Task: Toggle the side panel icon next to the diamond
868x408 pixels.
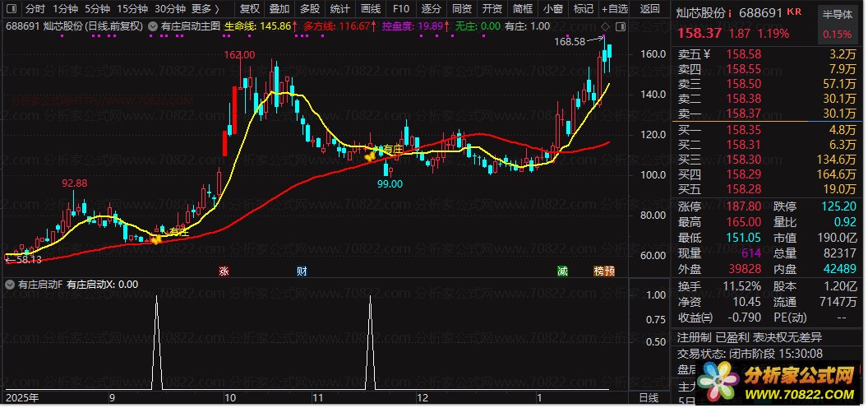Action: tap(621, 26)
